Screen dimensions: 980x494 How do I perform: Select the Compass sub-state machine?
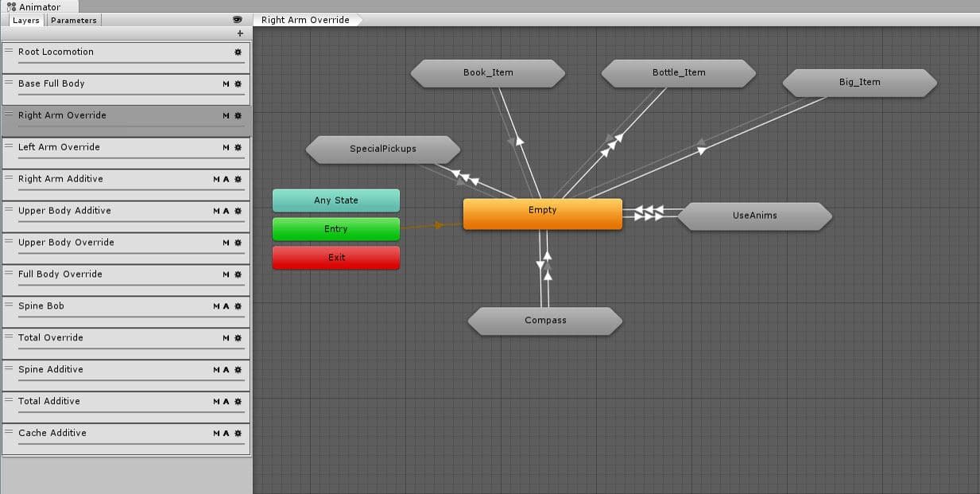coord(545,321)
